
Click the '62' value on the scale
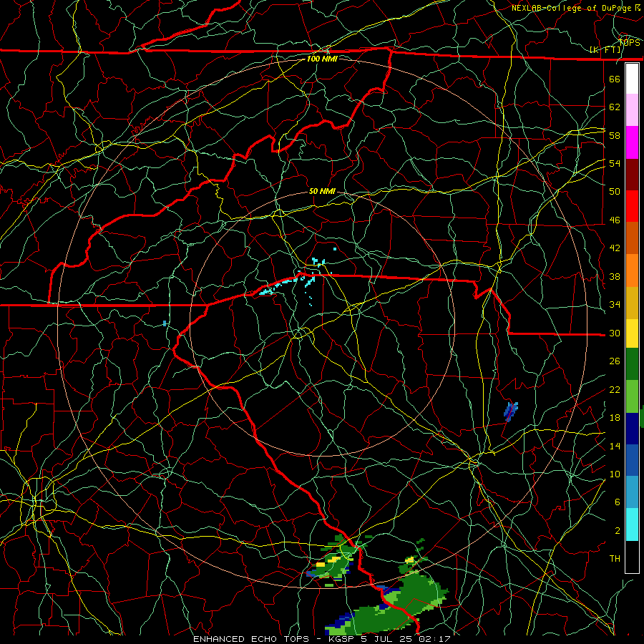coord(615,107)
